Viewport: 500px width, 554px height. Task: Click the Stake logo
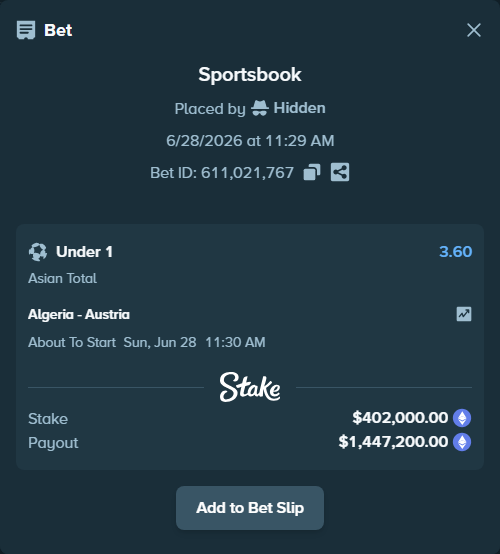(250, 387)
